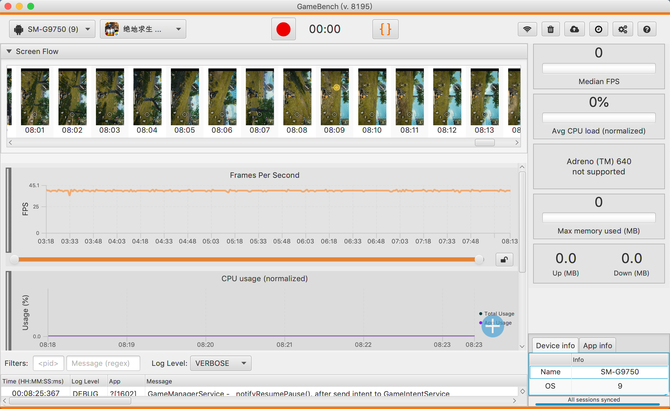Open the curly braces markers button

(385, 29)
